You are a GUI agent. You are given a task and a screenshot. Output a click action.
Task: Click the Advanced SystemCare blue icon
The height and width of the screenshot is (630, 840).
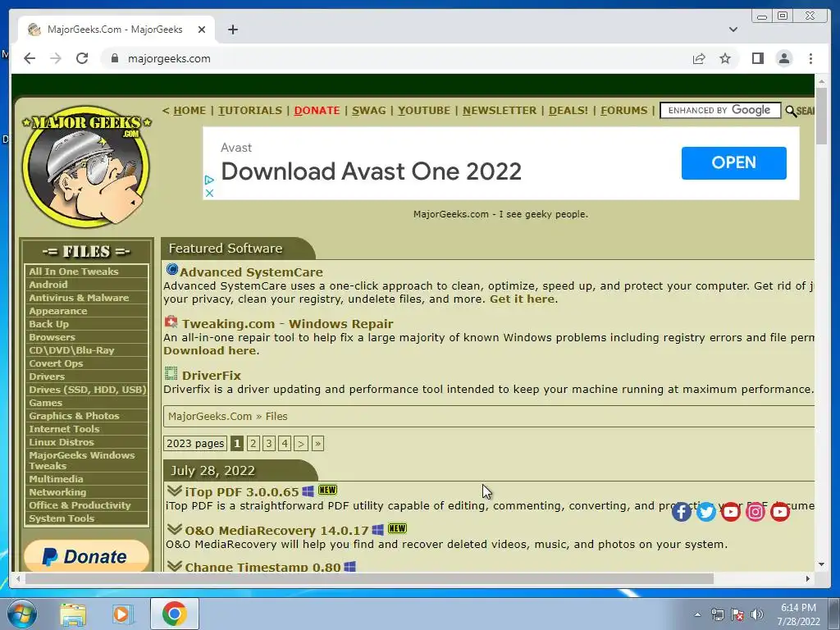pos(172,269)
